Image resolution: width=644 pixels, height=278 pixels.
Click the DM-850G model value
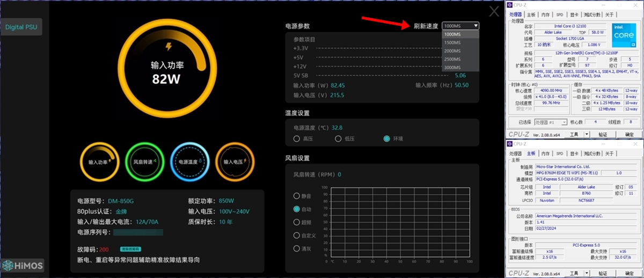click(x=121, y=201)
